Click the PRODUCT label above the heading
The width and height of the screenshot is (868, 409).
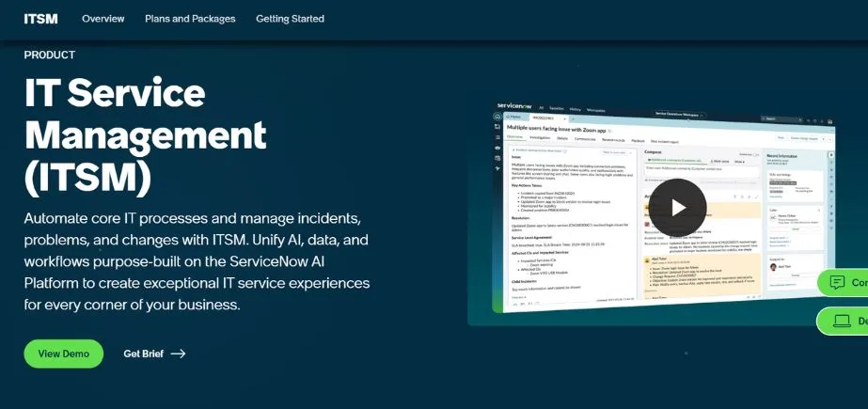50,55
